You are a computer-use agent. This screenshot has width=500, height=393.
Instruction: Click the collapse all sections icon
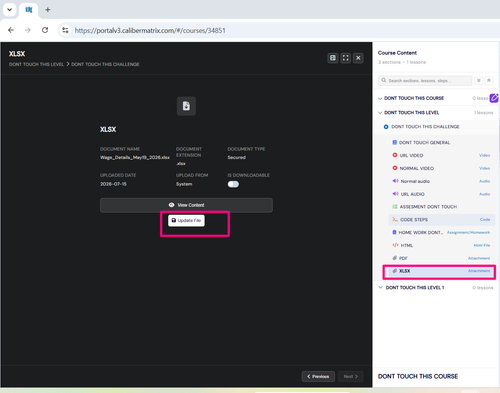(489, 80)
